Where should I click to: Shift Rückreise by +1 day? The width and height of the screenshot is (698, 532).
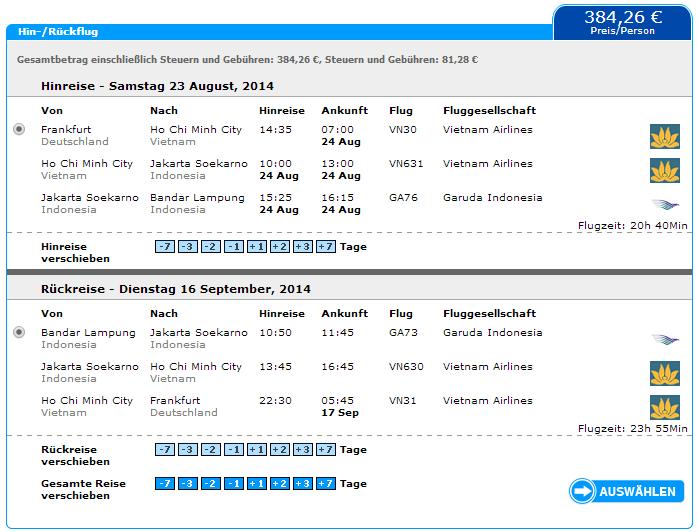(x=257, y=450)
